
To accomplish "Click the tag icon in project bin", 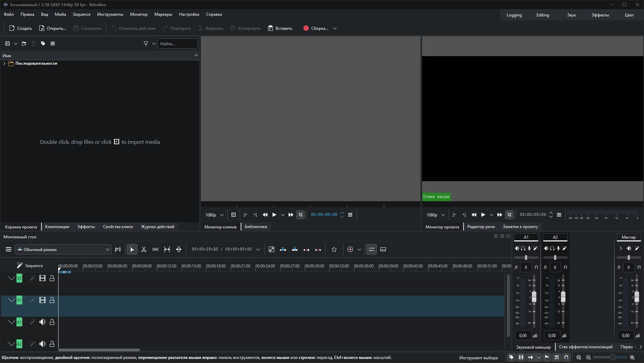I will point(43,43).
